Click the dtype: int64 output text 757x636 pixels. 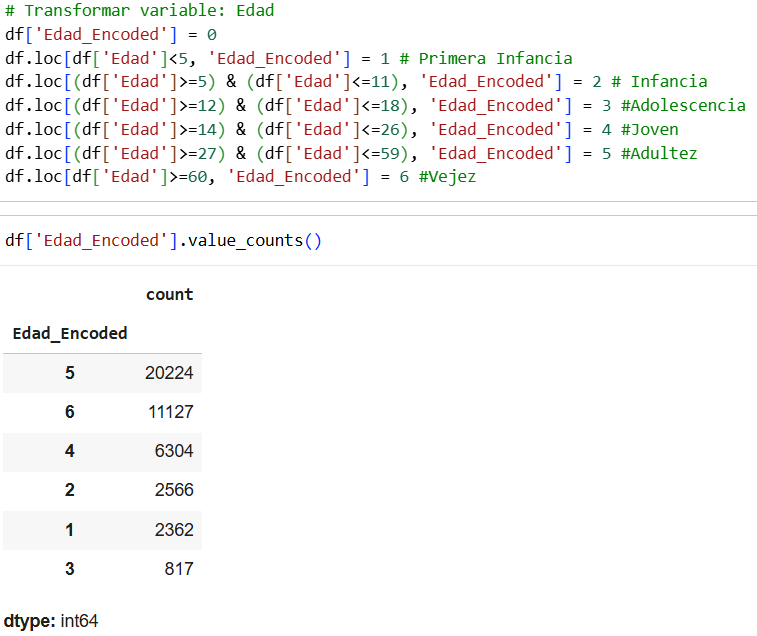point(51,621)
